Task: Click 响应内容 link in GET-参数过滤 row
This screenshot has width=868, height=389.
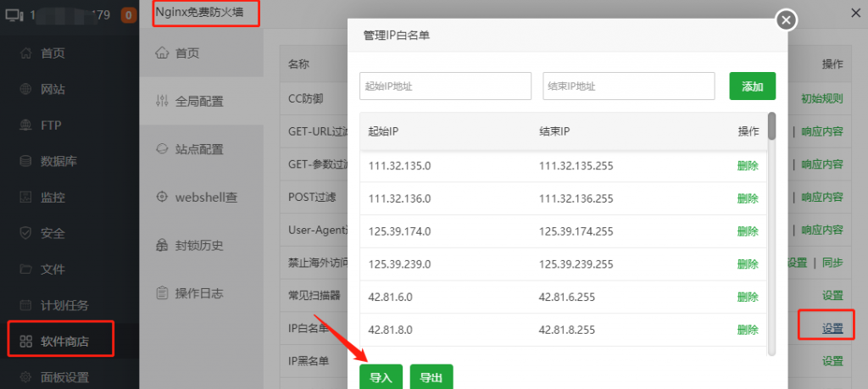Action: pos(822,164)
